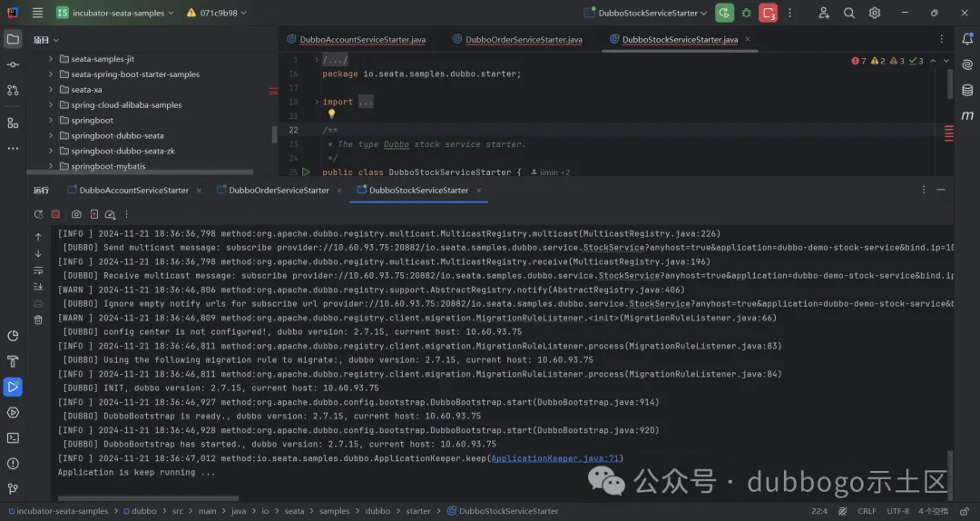The image size is (980, 521).
Task: Expand the springboot-dubbo-seata folder
Action: [x=51, y=135]
